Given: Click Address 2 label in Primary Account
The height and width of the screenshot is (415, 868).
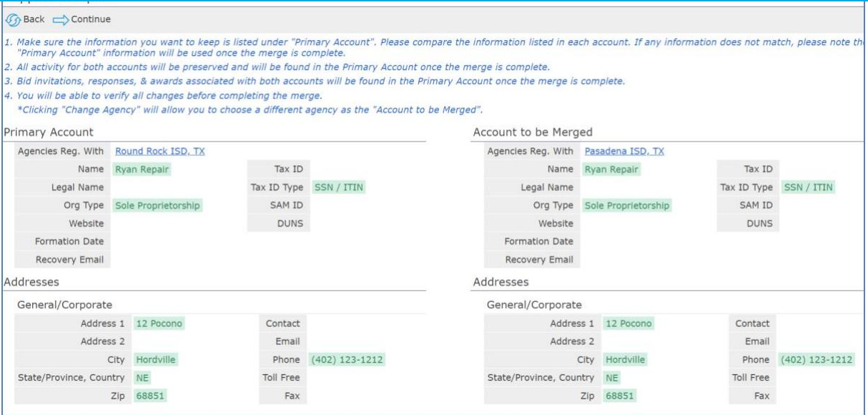Looking at the screenshot, I should point(102,342).
